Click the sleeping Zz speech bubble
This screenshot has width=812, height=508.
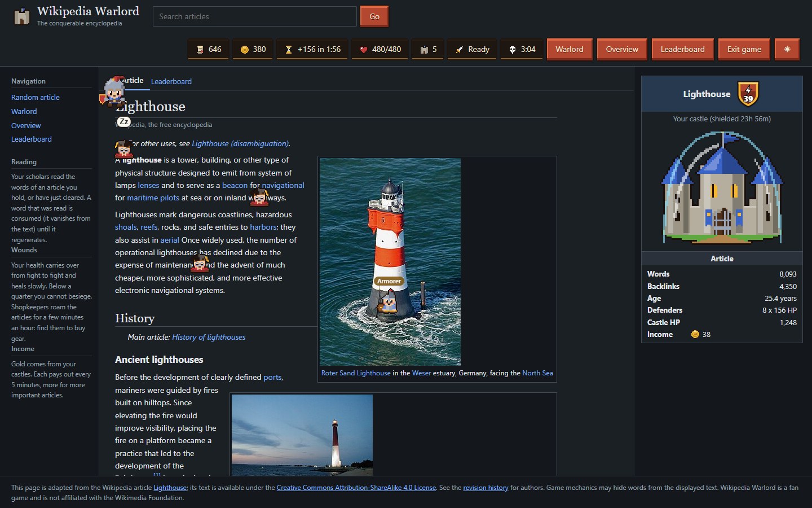124,121
